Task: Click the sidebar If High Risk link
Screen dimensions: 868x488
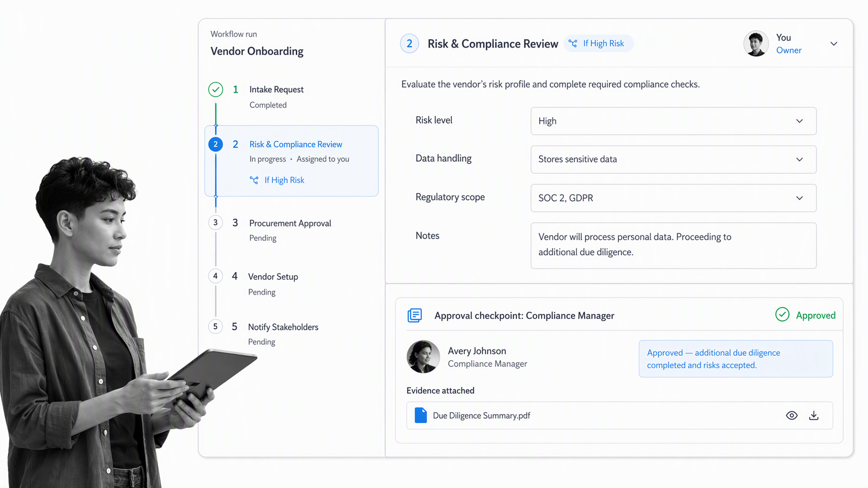Action: [284, 180]
